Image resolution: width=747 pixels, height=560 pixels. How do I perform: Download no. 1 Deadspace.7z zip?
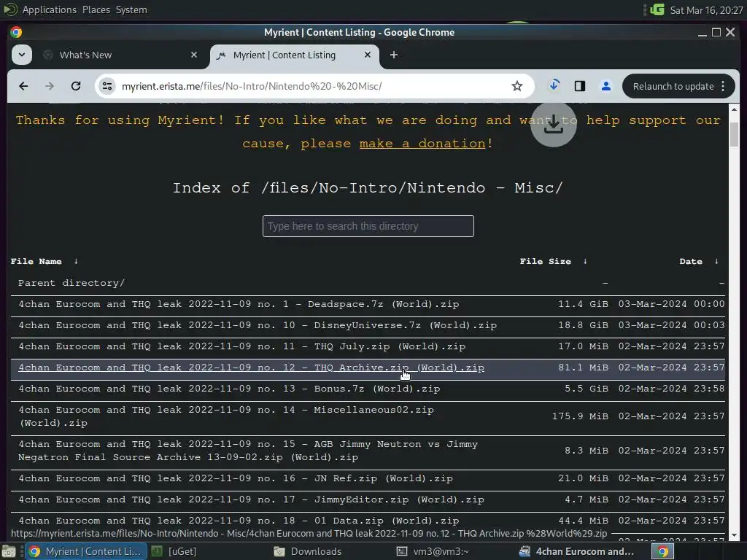pyautogui.click(x=239, y=304)
